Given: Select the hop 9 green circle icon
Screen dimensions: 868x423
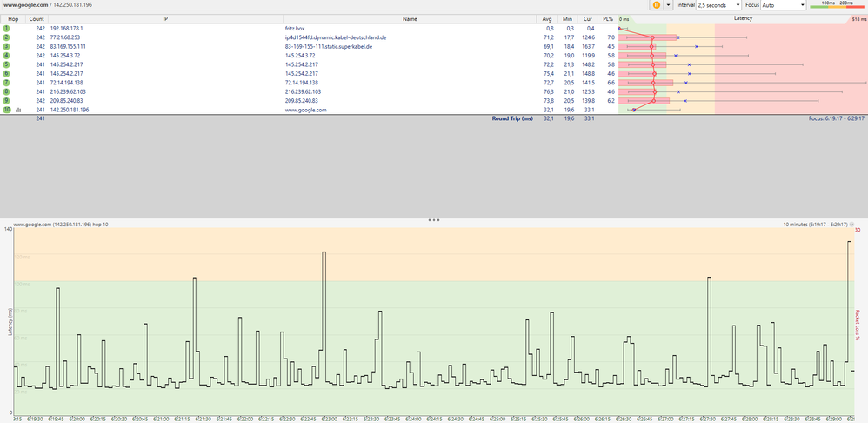Looking at the screenshot, I should tap(7, 100).
